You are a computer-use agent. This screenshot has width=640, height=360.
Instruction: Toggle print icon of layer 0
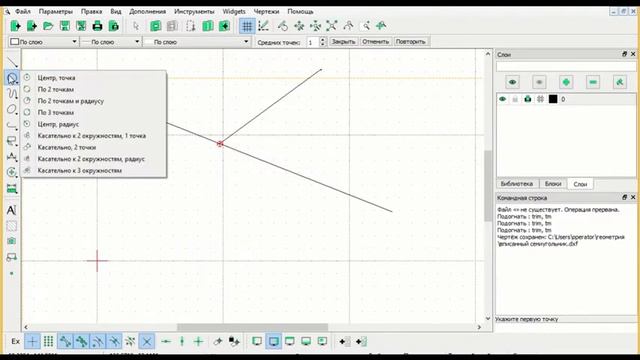point(528,99)
